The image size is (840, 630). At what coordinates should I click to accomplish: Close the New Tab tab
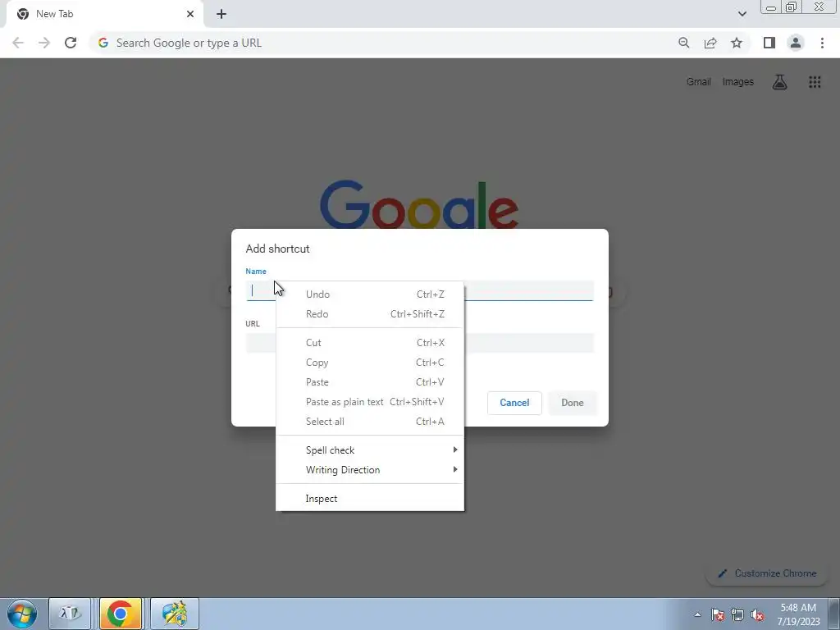(190, 14)
